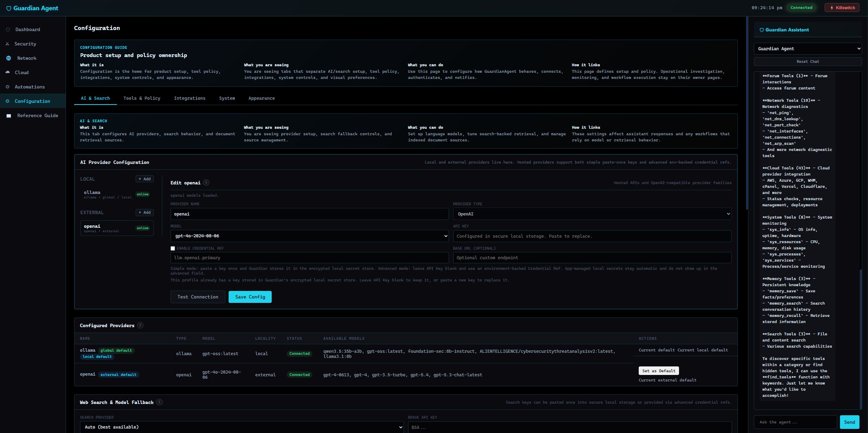Select the openai external provider card

[x=117, y=228]
